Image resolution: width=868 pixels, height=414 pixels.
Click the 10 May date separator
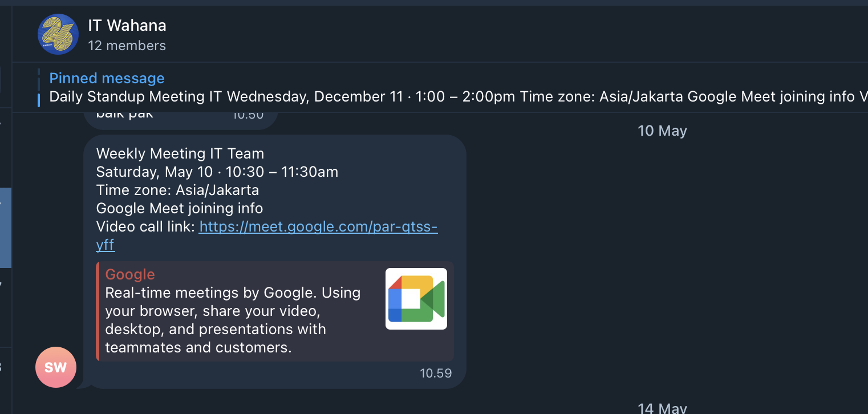662,131
